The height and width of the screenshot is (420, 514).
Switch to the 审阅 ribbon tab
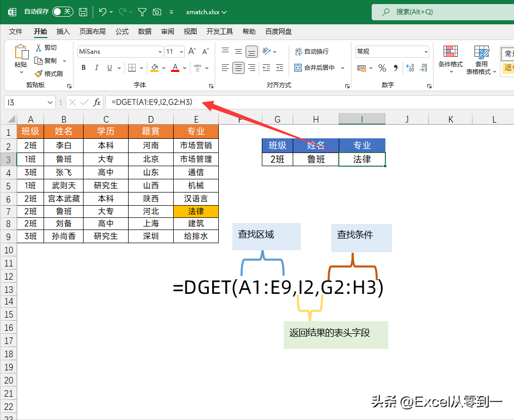pos(168,31)
